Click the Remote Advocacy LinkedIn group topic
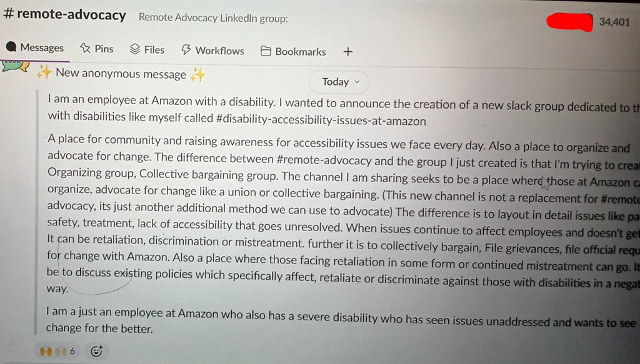This screenshot has height=364, width=640. coord(213,17)
